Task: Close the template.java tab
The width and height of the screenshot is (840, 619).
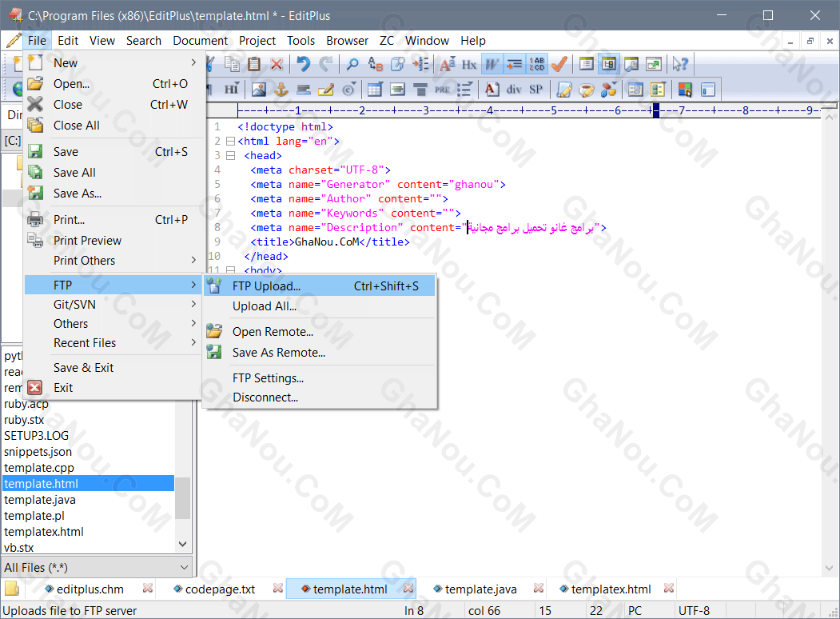Action: tap(539, 589)
